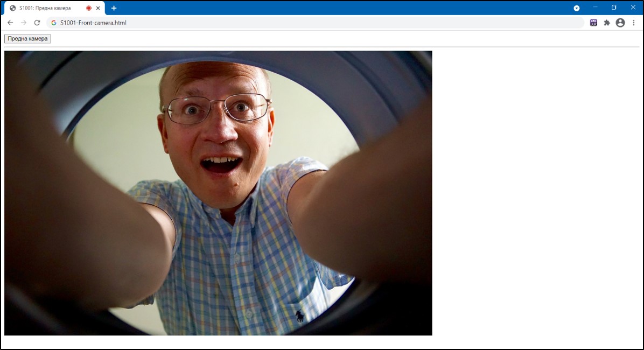Minimize the browser window
This screenshot has width=644, height=350.
596,8
